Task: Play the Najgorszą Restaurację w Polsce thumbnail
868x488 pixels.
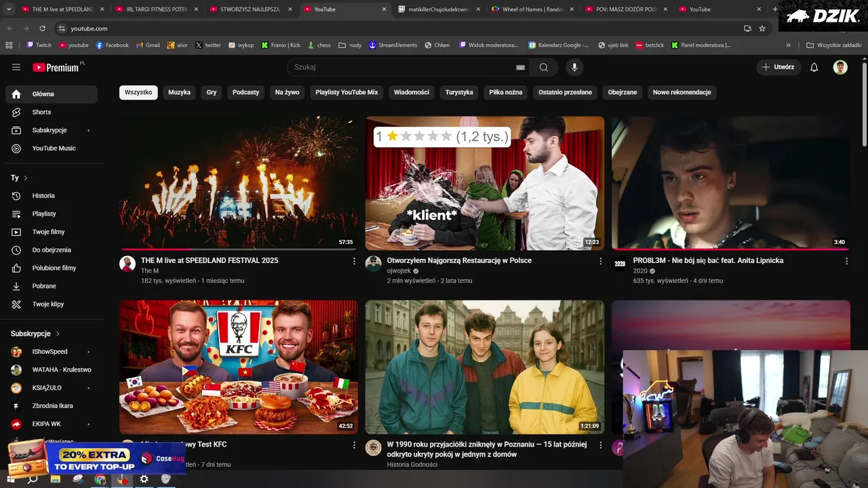Action: click(x=485, y=183)
